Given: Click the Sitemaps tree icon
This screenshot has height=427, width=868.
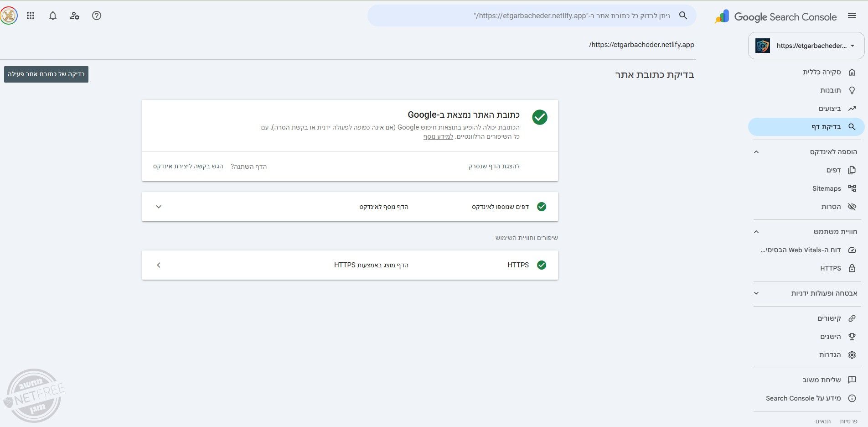Looking at the screenshot, I should pyautogui.click(x=852, y=188).
